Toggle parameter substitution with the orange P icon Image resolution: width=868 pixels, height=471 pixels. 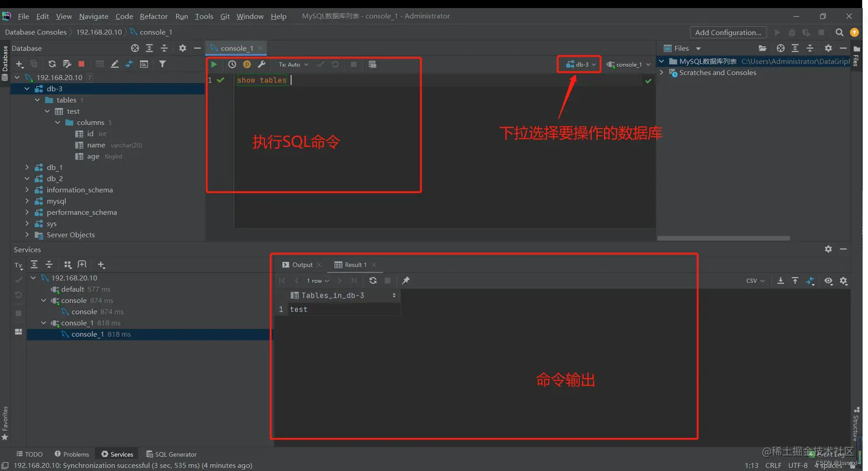click(x=247, y=64)
